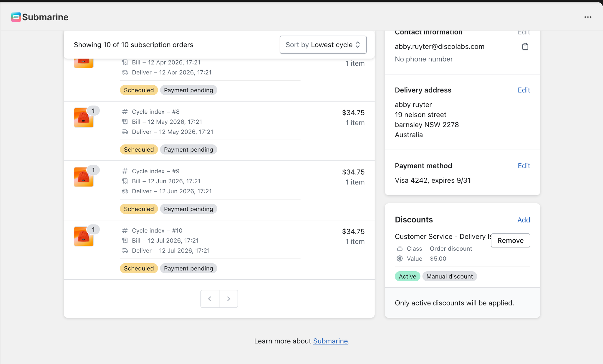Click the Submarine app logo icon
Viewport: 603px width, 364px height.
(16, 17)
